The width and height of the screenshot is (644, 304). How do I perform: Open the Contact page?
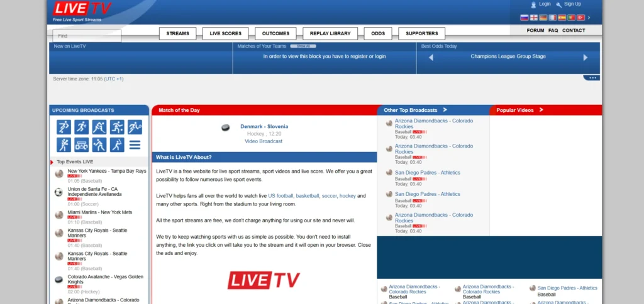click(x=574, y=30)
